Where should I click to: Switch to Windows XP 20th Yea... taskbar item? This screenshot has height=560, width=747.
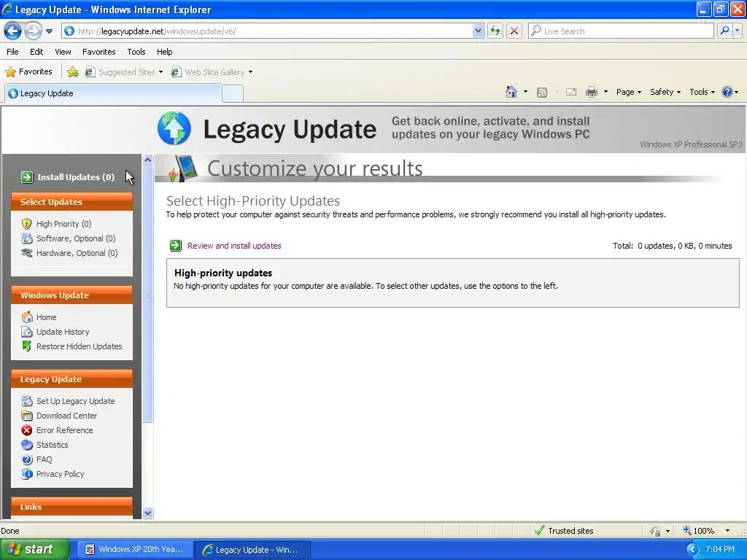click(x=135, y=550)
